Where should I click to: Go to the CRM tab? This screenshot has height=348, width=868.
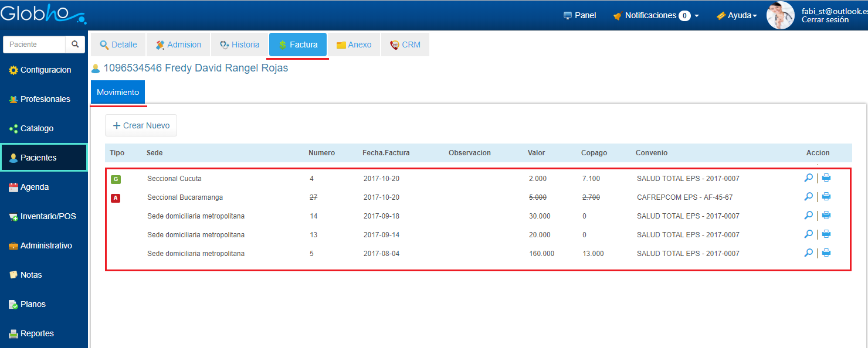click(x=405, y=45)
